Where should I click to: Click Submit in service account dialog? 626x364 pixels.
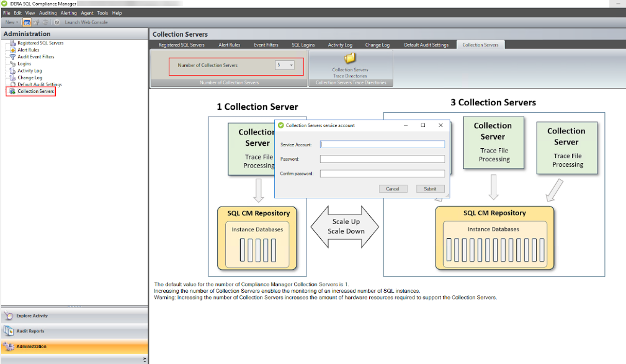click(x=430, y=189)
